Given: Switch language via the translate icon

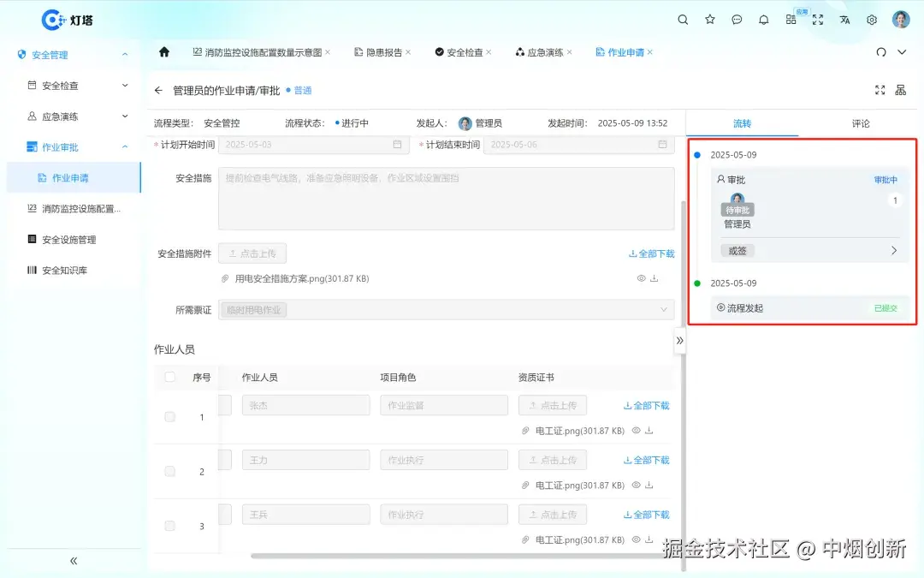Looking at the screenshot, I should tap(844, 20).
